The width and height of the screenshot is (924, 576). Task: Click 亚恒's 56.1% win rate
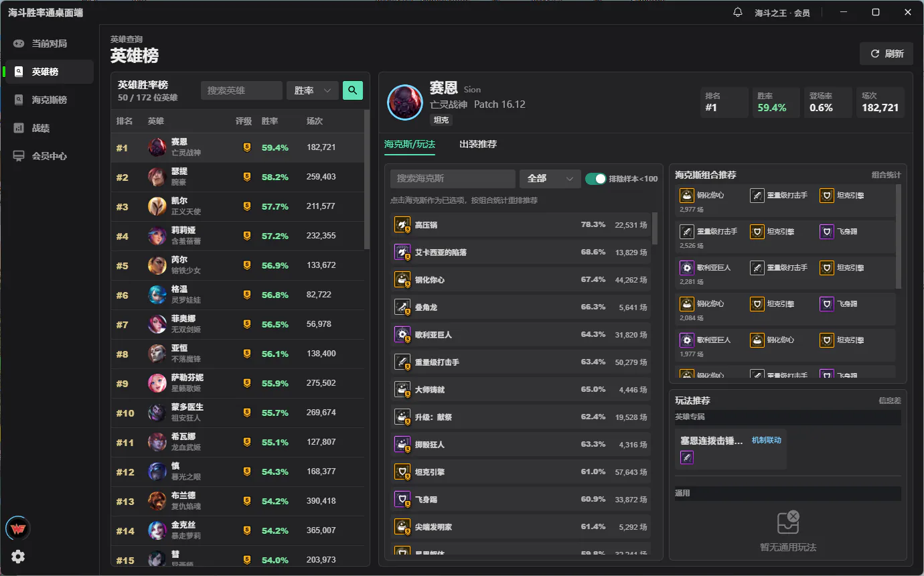(x=275, y=354)
